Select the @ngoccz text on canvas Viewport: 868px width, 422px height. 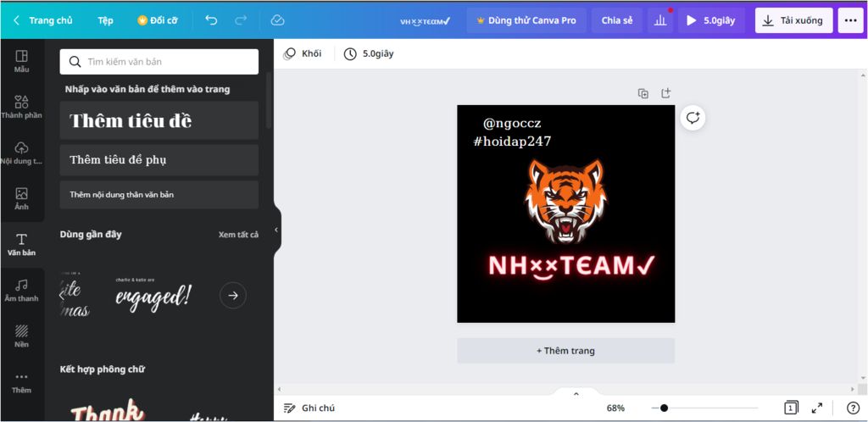[x=512, y=124]
